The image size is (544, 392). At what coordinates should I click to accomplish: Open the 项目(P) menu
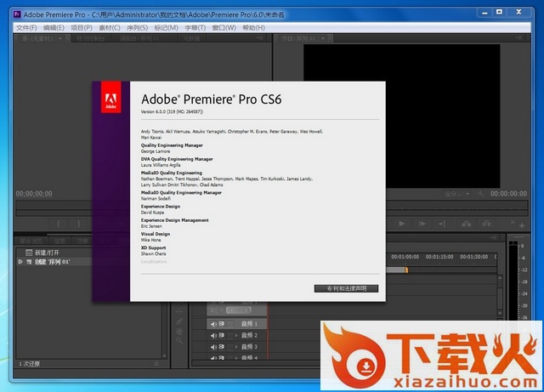coord(82,28)
